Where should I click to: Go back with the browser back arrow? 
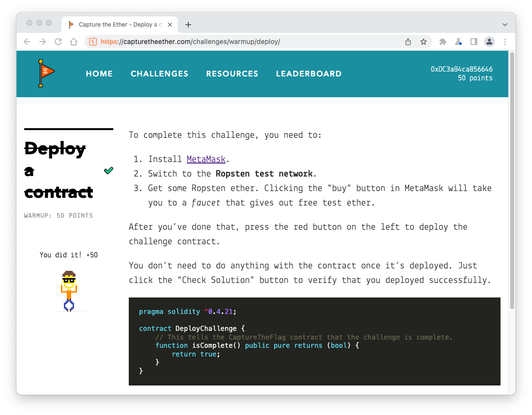point(27,42)
